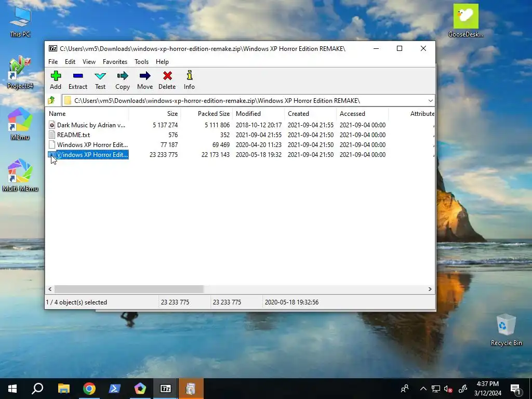
Task: Select the selected 23 233 775 file name
Action: [92, 154]
